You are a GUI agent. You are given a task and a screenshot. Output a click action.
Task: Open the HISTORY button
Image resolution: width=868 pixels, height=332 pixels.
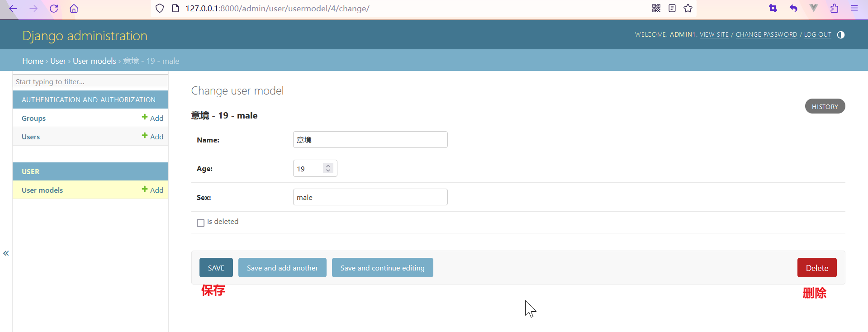coord(825,106)
